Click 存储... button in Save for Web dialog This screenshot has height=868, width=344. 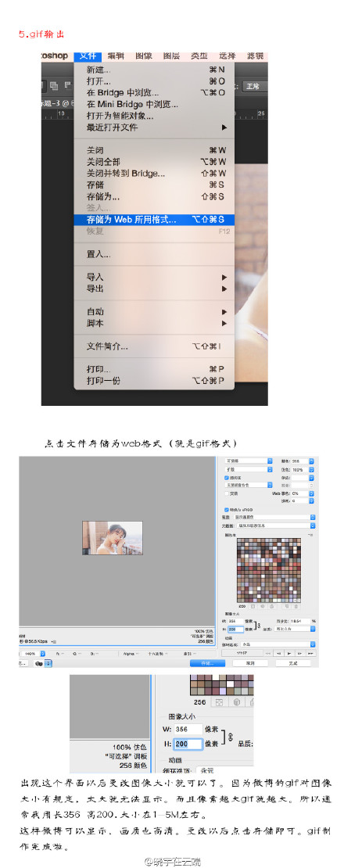[207, 662]
